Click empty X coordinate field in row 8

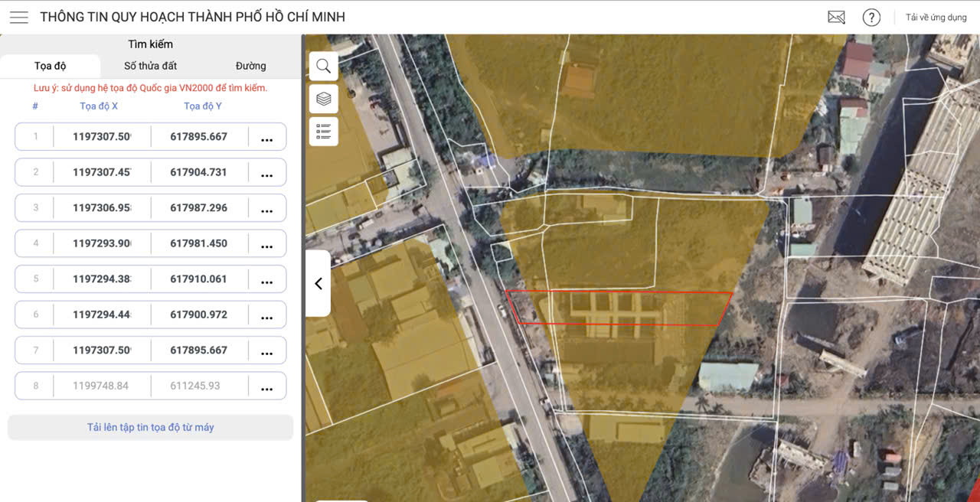point(102,386)
